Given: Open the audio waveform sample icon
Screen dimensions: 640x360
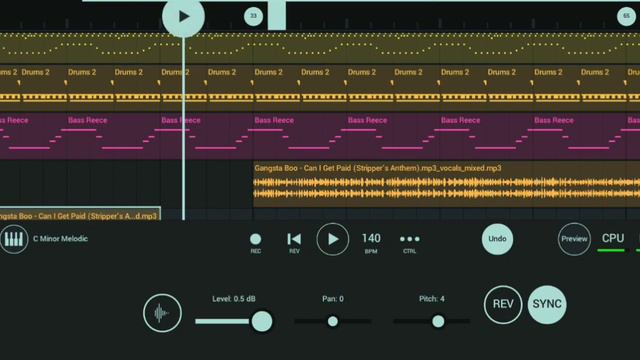Looking at the screenshot, I should pyautogui.click(x=162, y=313).
